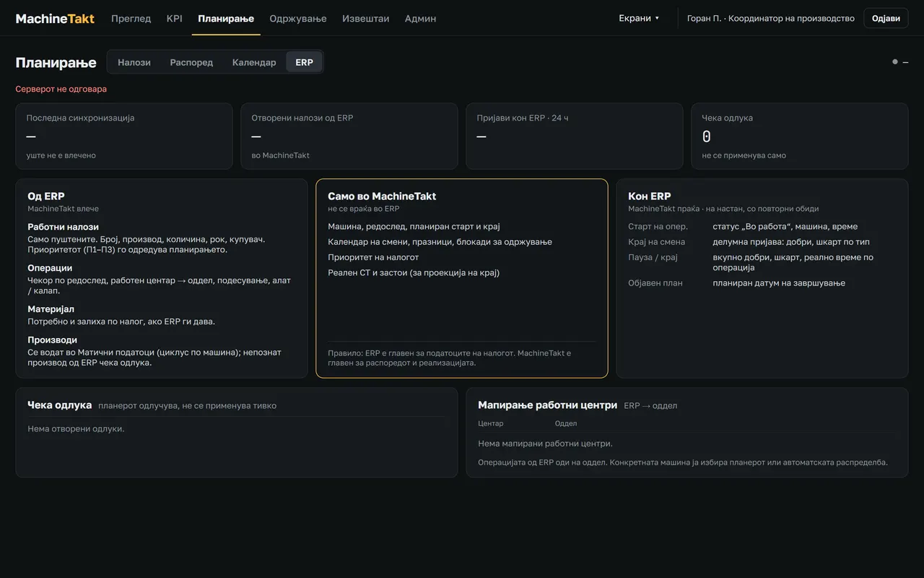This screenshot has width=924, height=578.
Task: Open the Извештаи section
Action: click(365, 18)
